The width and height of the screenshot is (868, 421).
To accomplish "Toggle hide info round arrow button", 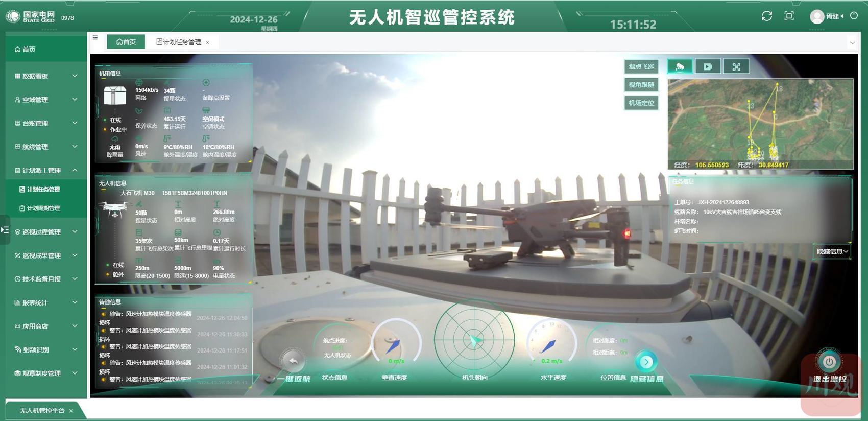I will (x=646, y=362).
